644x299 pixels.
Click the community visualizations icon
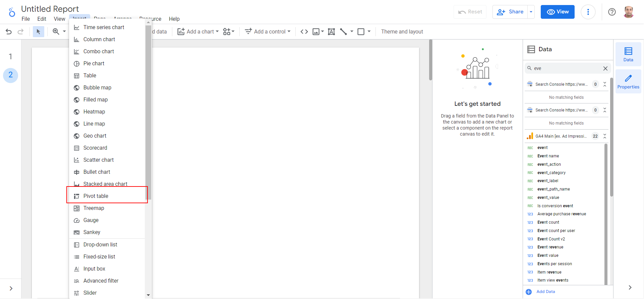tap(227, 31)
